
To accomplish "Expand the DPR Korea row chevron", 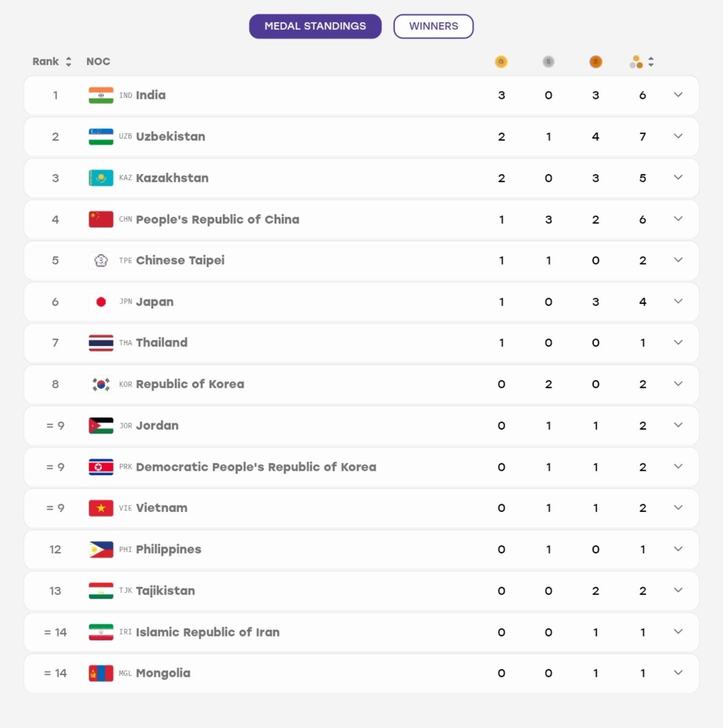I will coord(678,466).
